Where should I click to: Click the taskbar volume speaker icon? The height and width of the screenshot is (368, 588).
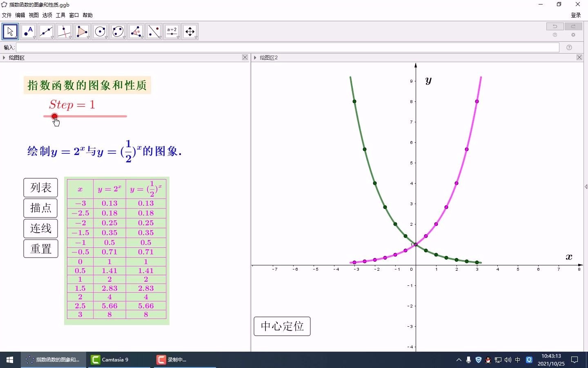tap(508, 360)
